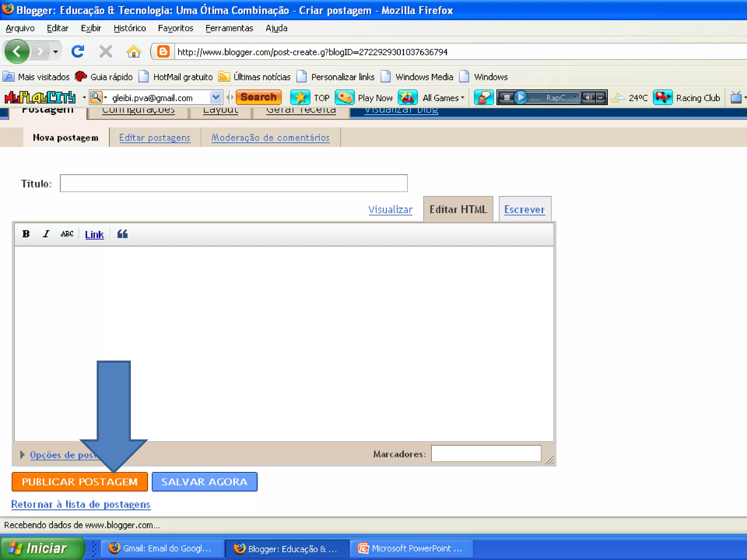Insert a blockquote with quote icon

123,234
